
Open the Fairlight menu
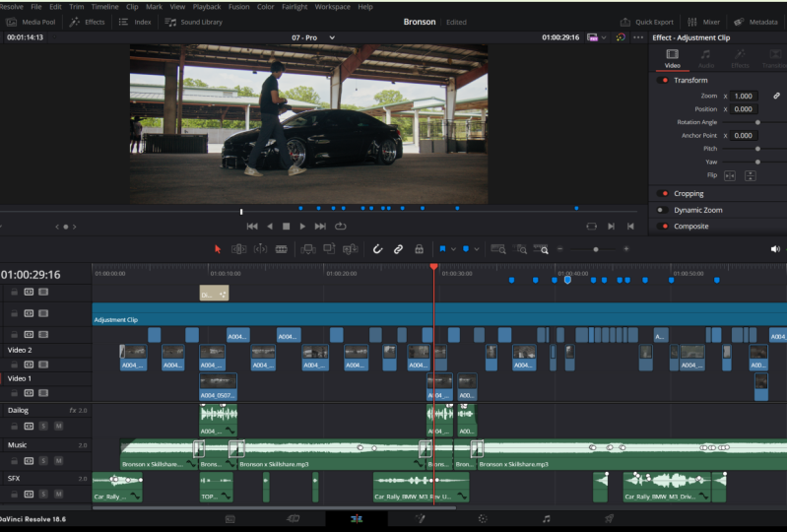pyautogui.click(x=295, y=7)
